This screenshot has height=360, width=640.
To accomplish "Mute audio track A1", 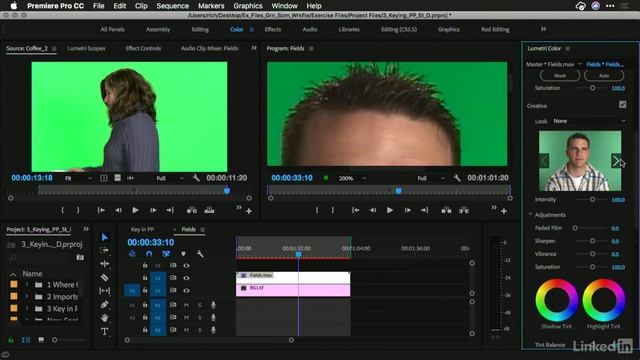I will (x=186, y=305).
